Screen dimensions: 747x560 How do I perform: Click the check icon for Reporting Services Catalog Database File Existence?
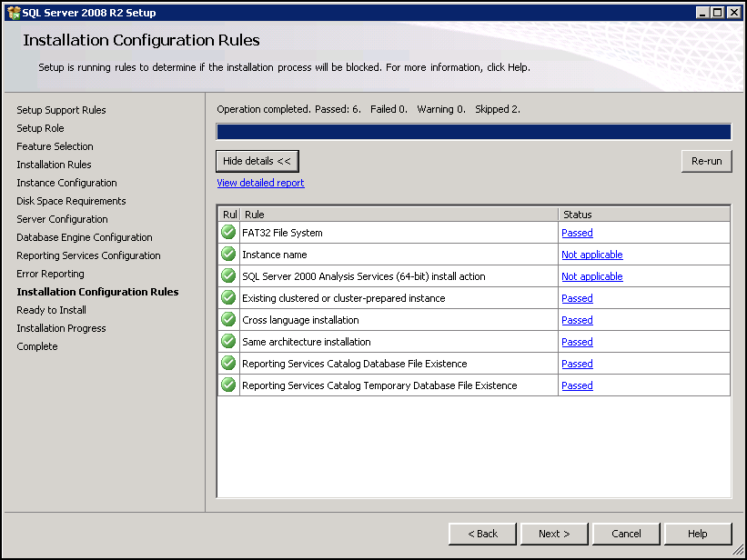tap(228, 364)
